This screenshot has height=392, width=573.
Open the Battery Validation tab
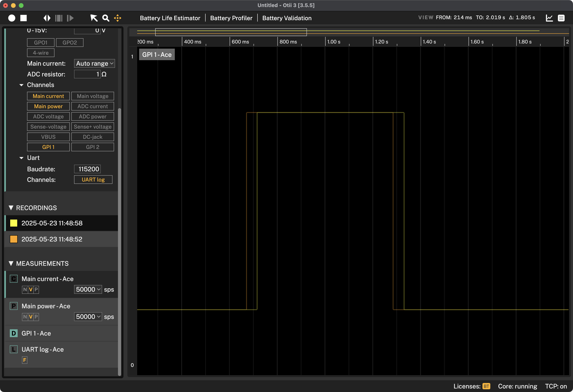(x=287, y=18)
